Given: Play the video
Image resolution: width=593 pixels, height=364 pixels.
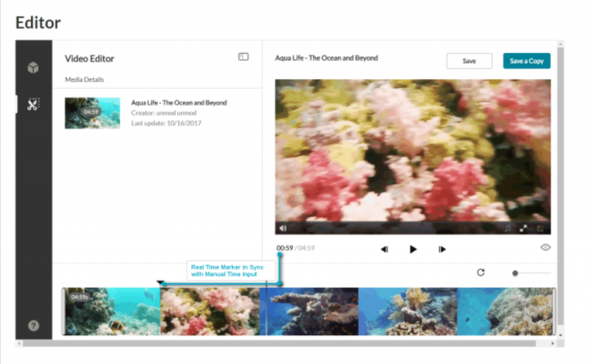Looking at the screenshot, I should pos(413,249).
